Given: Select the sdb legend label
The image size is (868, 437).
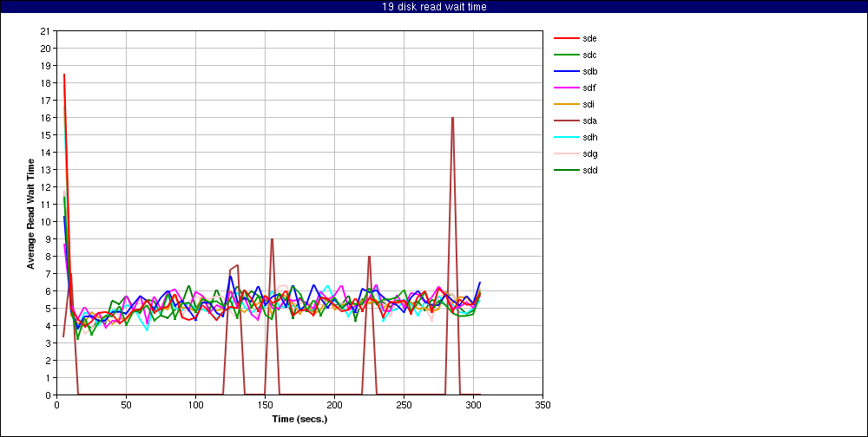Looking at the screenshot, I should tap(589, 71).
